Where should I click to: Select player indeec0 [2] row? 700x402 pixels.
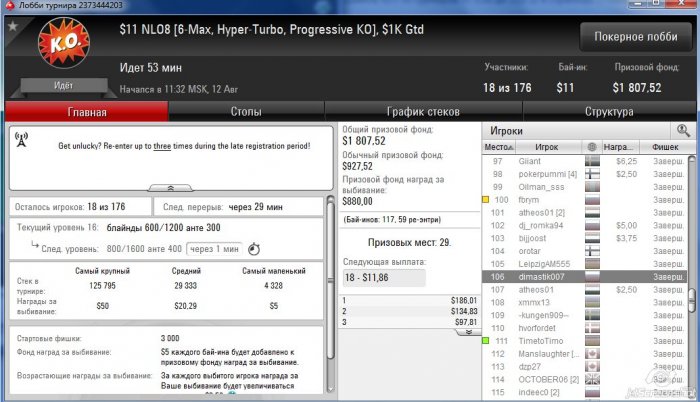point(584,392)
